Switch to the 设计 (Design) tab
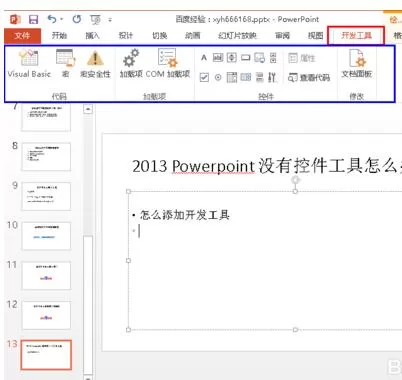Image resolution: width=402 pixels, height=380 pixels. (x=126, y=35)
